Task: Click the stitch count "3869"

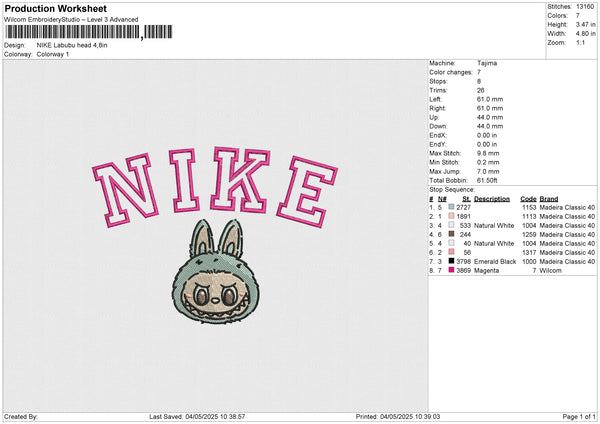Action: pyautogui.click(x=463, y=271)
